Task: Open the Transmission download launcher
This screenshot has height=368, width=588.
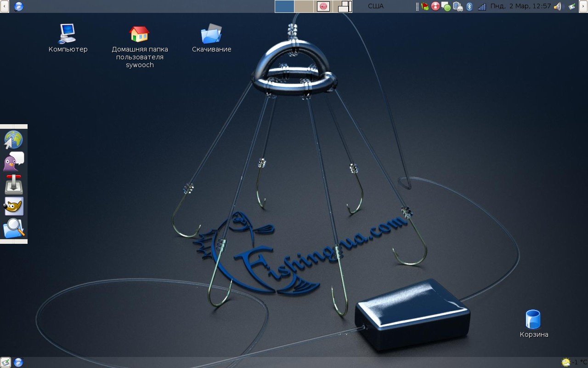Action: (x=13, y=184)
